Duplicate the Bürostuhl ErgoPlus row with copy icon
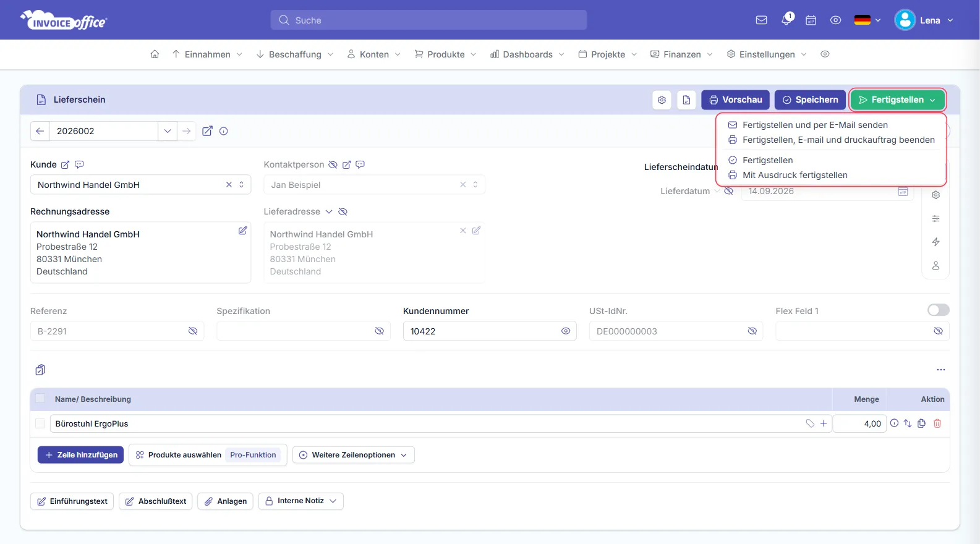This screenshot has height=544, width=980. tap(921, 423)
